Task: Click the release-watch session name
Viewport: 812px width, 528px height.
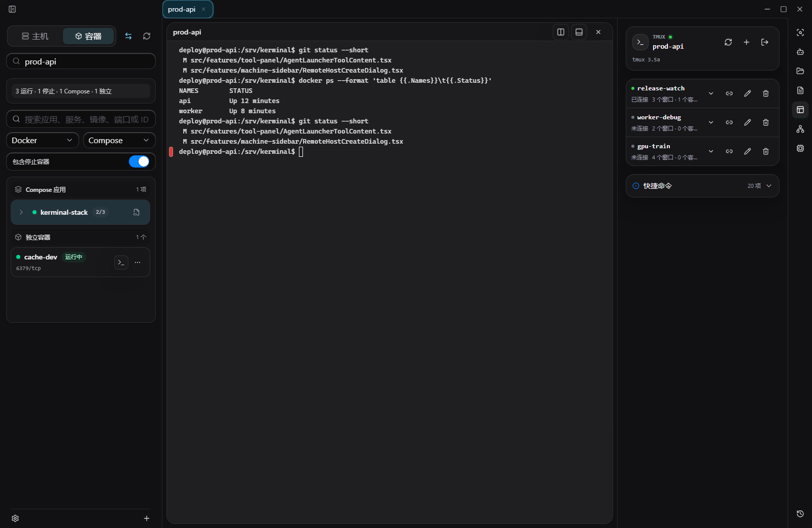Action: [x=661, y=88]
